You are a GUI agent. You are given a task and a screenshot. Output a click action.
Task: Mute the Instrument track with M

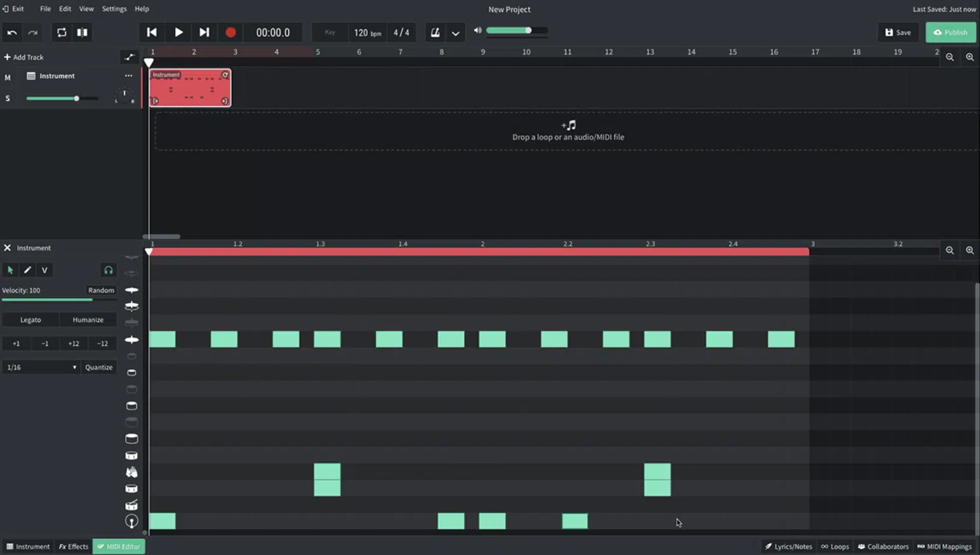coord(8,77)
